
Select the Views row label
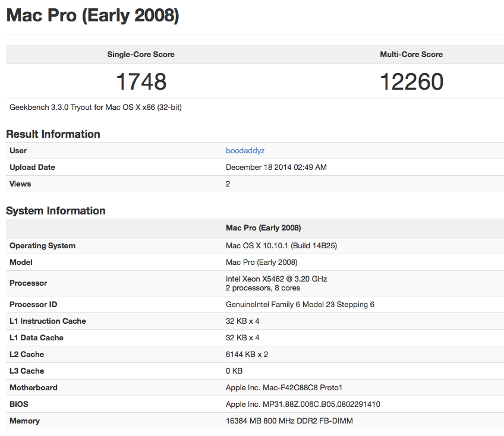pos(20,184)
